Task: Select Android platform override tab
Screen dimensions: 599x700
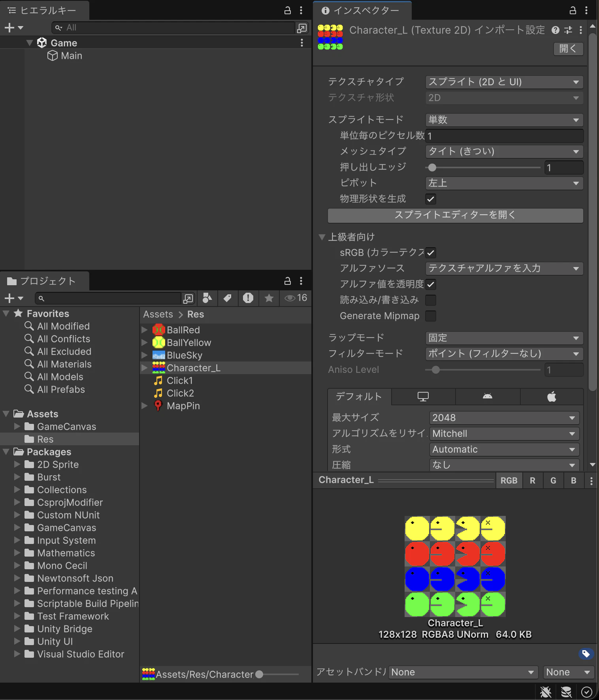Action: pyautogui.click(x=488, y=397)
